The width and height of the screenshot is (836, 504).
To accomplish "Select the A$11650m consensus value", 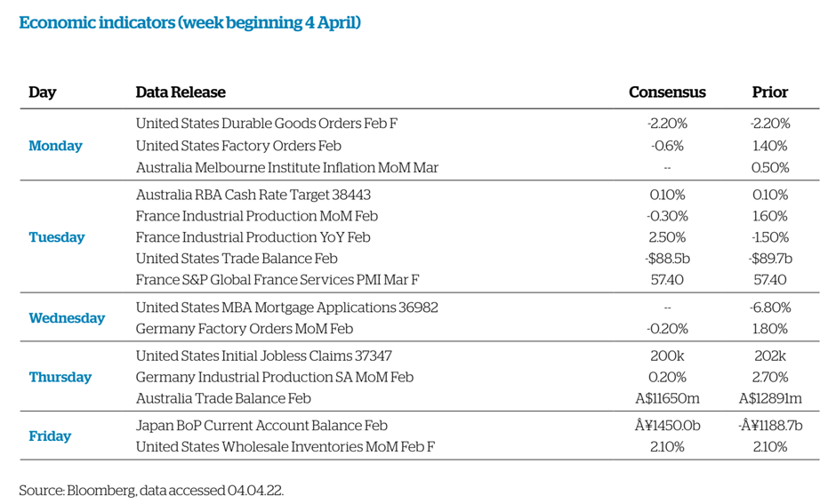I will pyautogui.click(x=667, y=398).
